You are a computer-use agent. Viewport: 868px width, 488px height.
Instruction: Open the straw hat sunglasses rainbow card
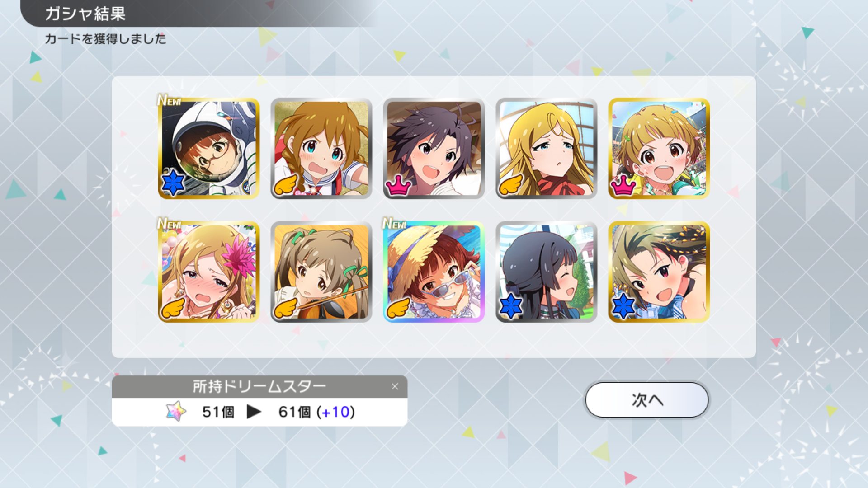pos(434,272)
